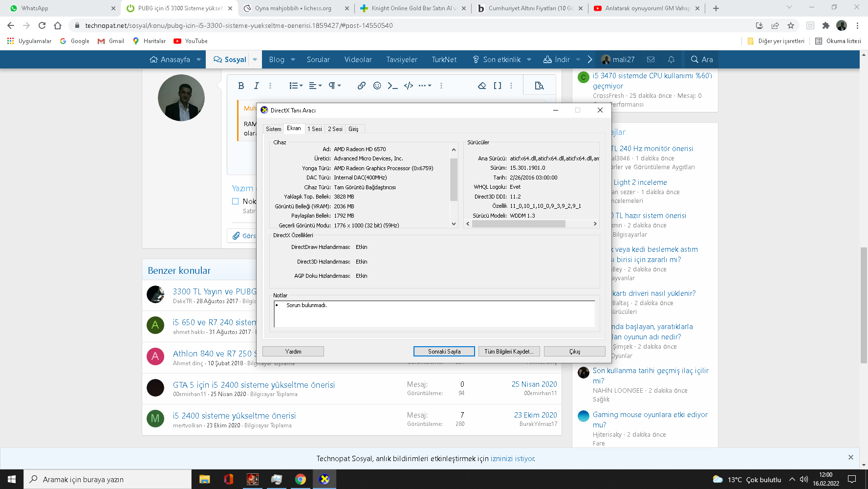This screenshot has width=868, height=489.
Task: Dismiss the notification banner with the X
Action: click(851, 457)
